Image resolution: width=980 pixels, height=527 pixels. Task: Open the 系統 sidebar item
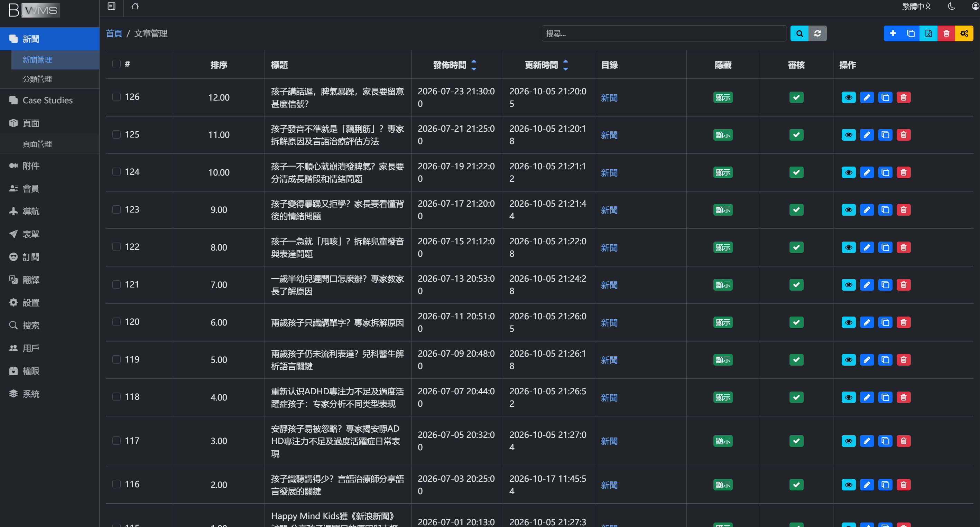point(49,394)
